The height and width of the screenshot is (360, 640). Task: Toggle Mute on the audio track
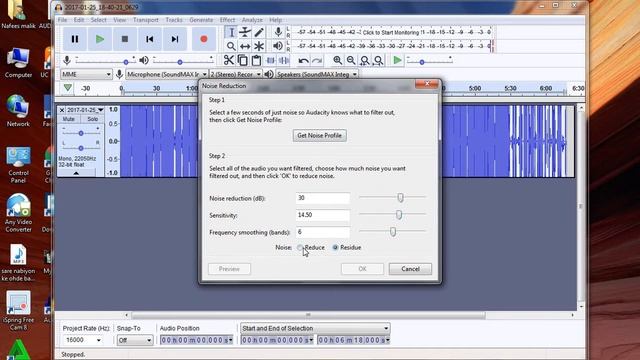click(x=69, y=119)
